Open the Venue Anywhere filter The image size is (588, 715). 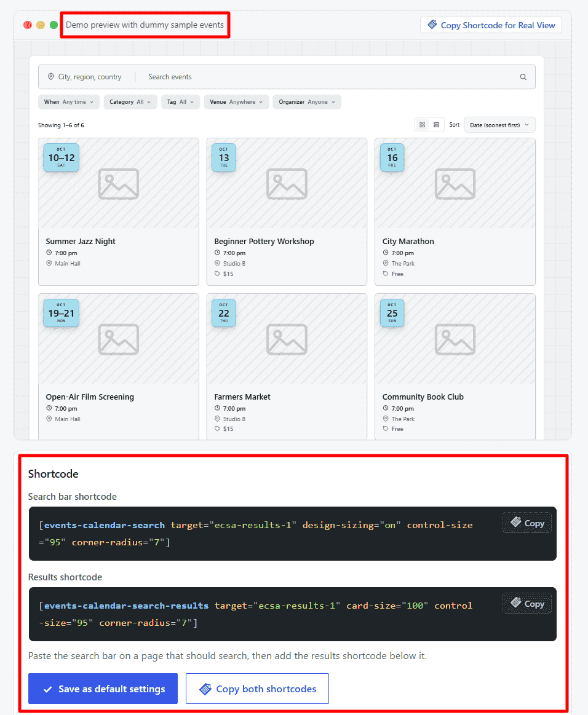[x=236, y=102]
